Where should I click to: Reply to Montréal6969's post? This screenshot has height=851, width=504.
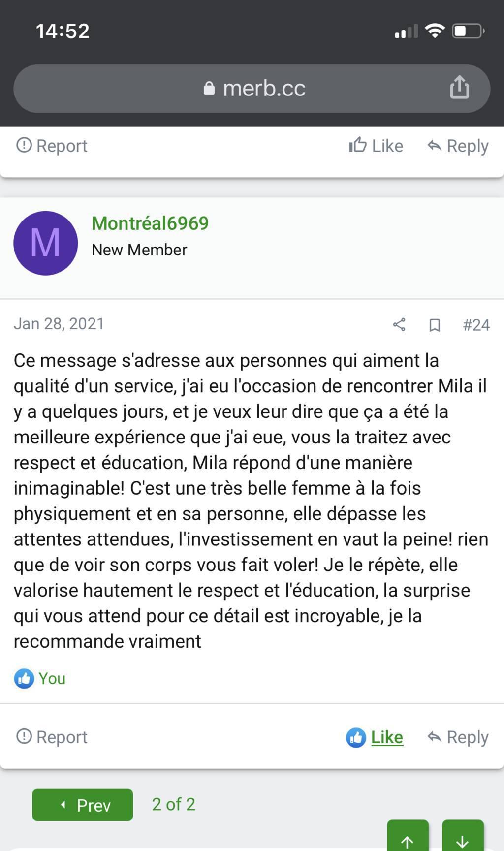pos(458,737)
